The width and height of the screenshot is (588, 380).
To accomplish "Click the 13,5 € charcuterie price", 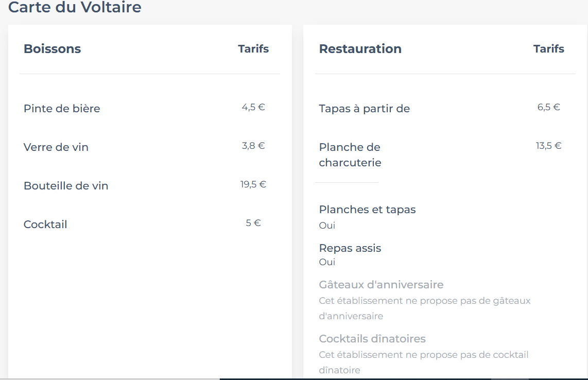I will 549,146.
